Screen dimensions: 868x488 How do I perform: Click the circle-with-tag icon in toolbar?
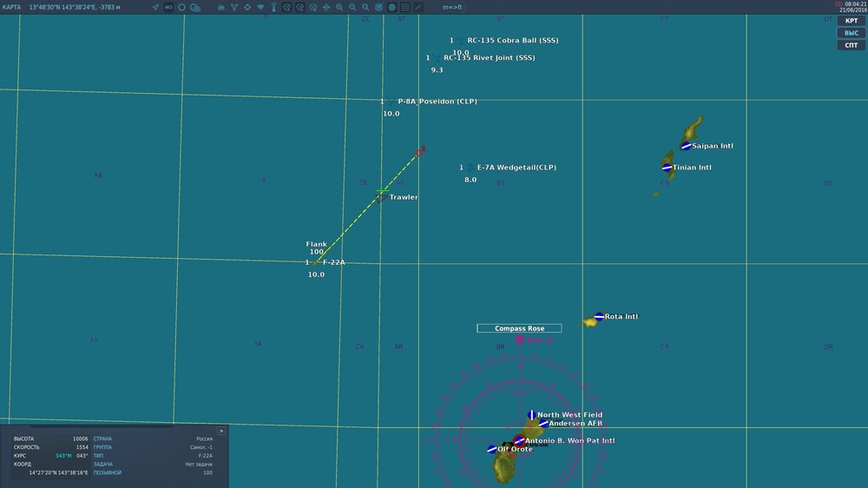(x=194, y=7)
